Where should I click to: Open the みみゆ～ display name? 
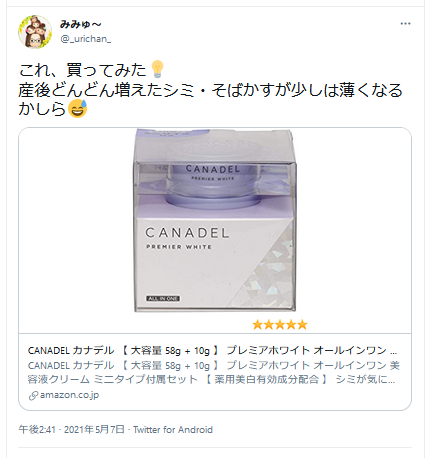(x=80, y=24)
